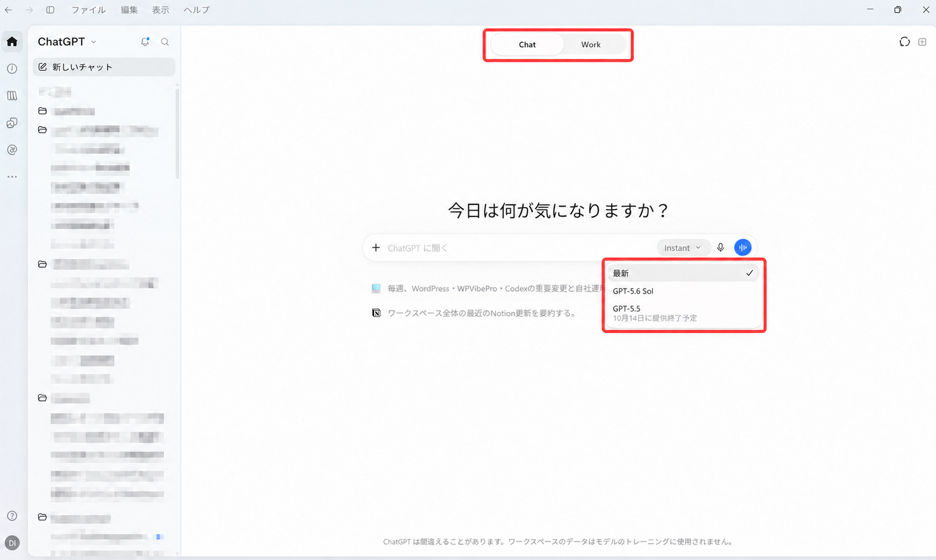Open notifications with the bell icon
The image size is (936, 560).
click(x=145, y=42)
